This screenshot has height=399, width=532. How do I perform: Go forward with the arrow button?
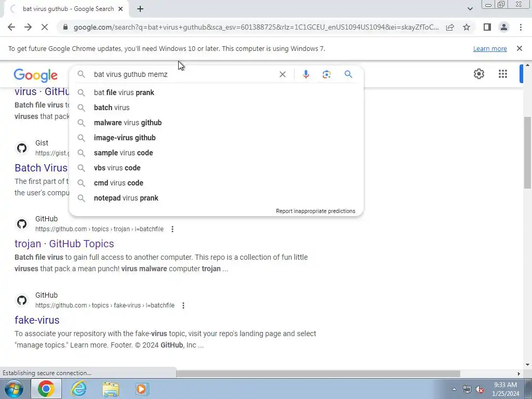[x=28, y=27]
